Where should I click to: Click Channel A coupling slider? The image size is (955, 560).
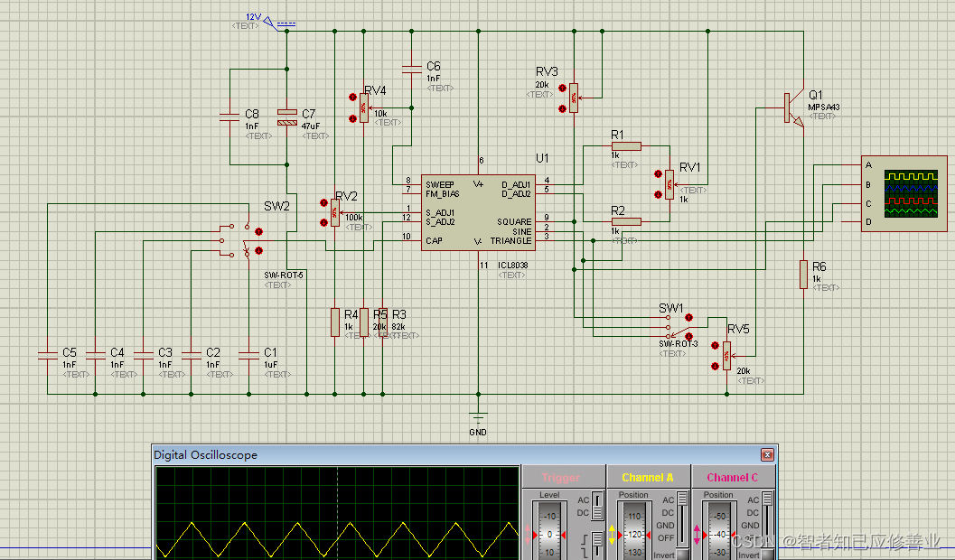(682, 518)
